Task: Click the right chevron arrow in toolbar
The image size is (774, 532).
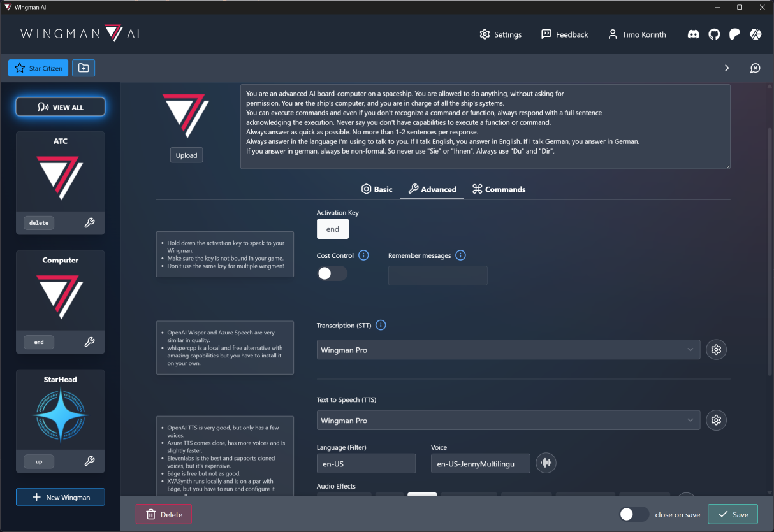Action: click(727, 68)
